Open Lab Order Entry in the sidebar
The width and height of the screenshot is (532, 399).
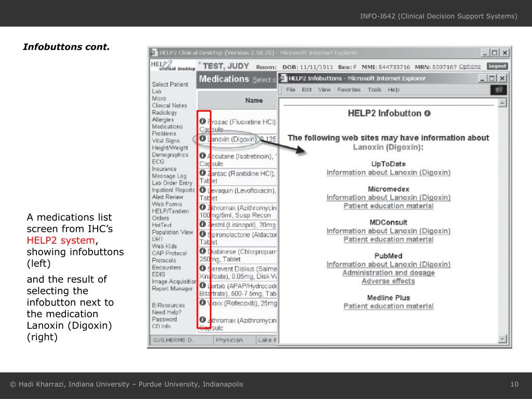click(x=172, y=183)
